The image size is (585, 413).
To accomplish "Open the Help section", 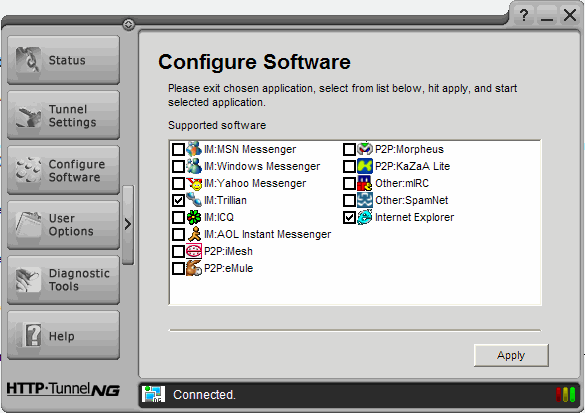I will [63, 335].
